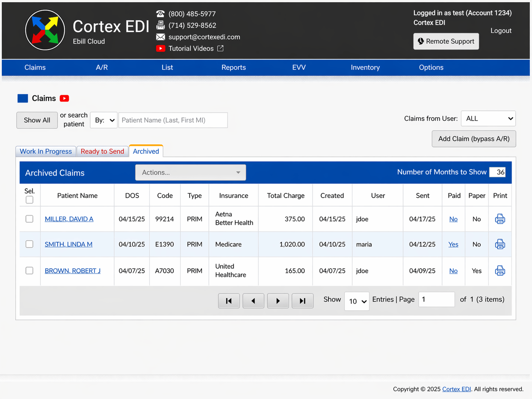Print the BROWN, ROBERT J claim
This screenshot has height=399, width=532.
[500, 271]
